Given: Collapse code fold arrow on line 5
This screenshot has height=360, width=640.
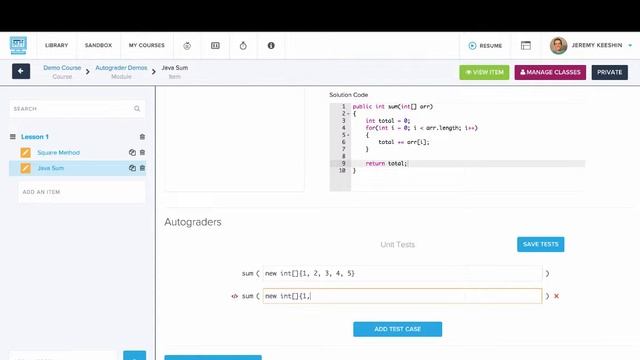Looking at the screenshot, I should click(x=348, y=135).
